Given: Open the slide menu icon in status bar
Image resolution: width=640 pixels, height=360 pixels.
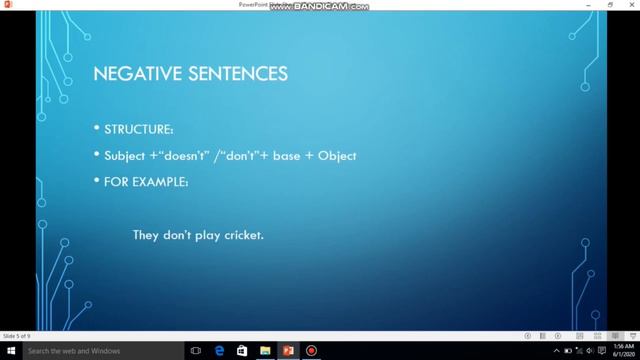Looking at the screenshot, I should 543,336.
